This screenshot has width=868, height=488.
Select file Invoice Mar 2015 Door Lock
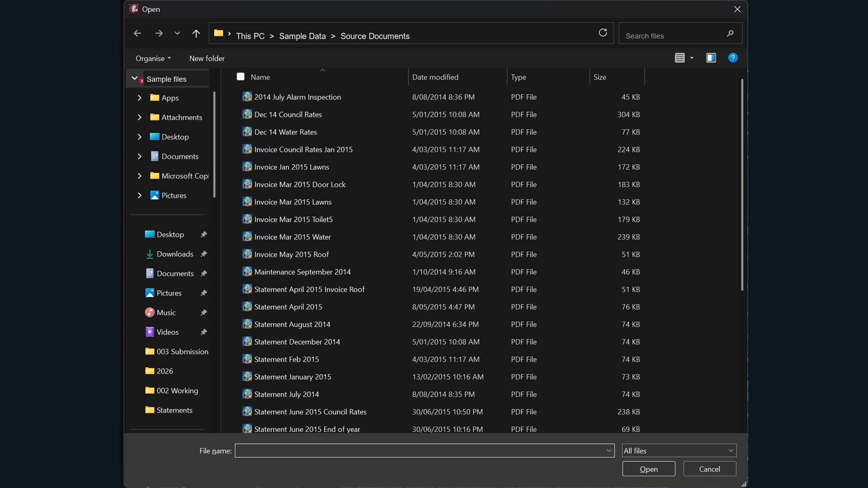[300, 184]
